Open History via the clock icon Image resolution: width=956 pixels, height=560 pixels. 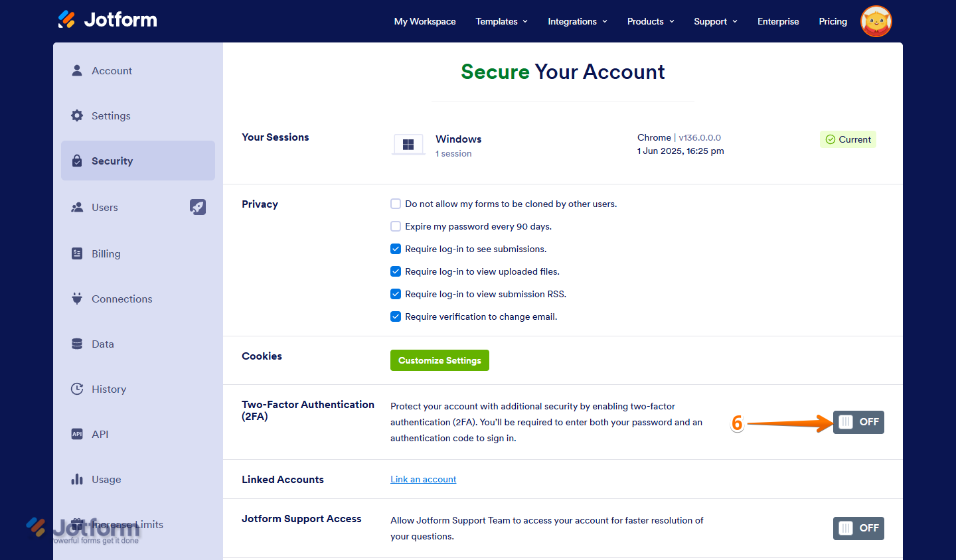[77, 389]
